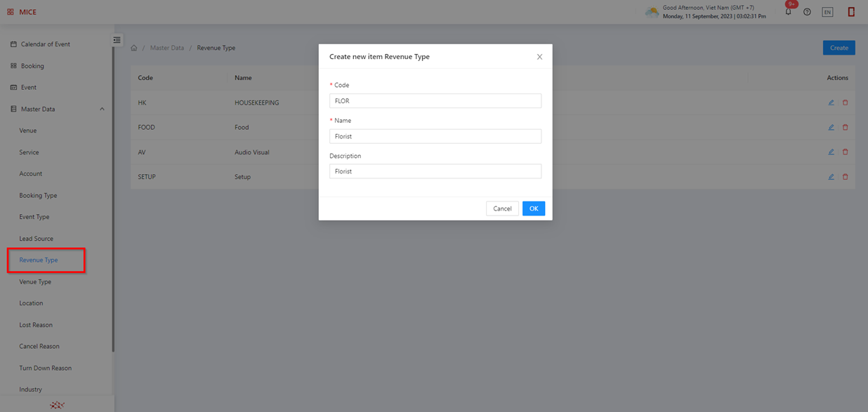This screenshot has height=412, width=868.
Task: Click the HOUSEKEEPING name cell
Action: tap(256, 102)
